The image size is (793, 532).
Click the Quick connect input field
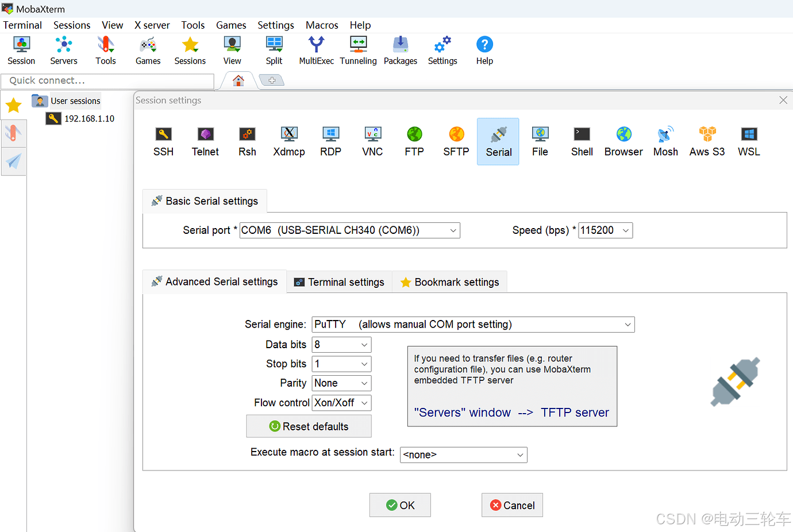click(107, 81)
